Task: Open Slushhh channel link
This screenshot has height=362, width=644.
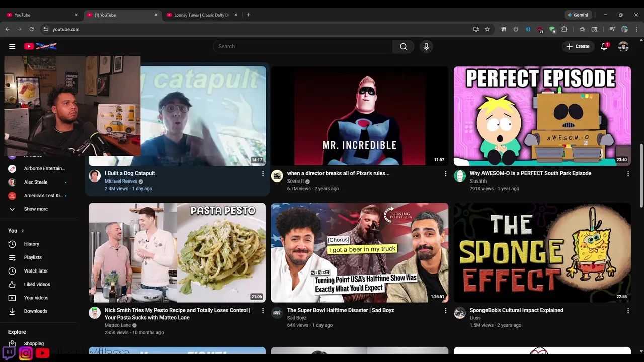Action: tap(478, 181)
